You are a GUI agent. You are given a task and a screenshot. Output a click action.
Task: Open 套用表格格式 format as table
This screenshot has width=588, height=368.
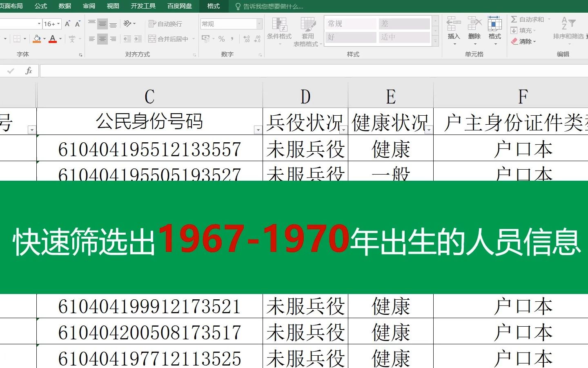307,32
